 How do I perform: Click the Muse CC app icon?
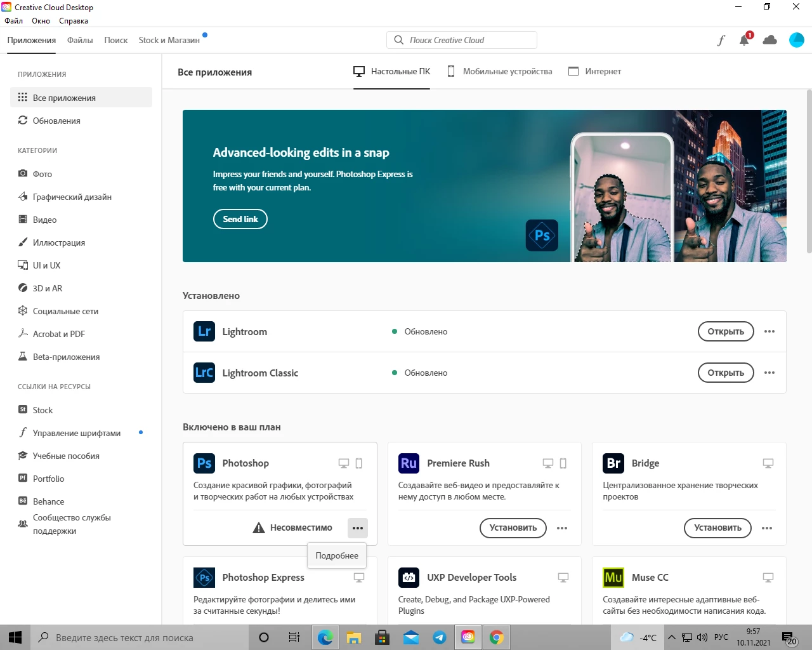pyautogui.click(x=613, y=578)
